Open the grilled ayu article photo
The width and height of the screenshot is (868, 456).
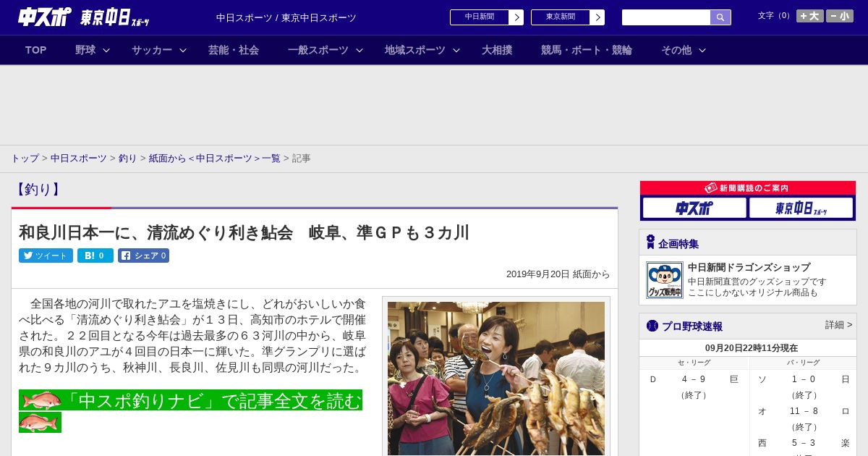pos(496,379)
